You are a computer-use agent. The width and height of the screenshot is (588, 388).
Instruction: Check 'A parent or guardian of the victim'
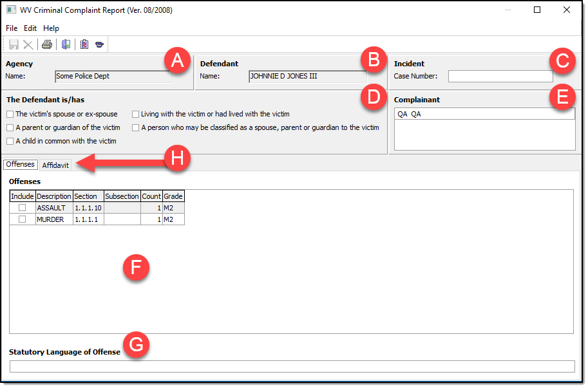(10, 127)
